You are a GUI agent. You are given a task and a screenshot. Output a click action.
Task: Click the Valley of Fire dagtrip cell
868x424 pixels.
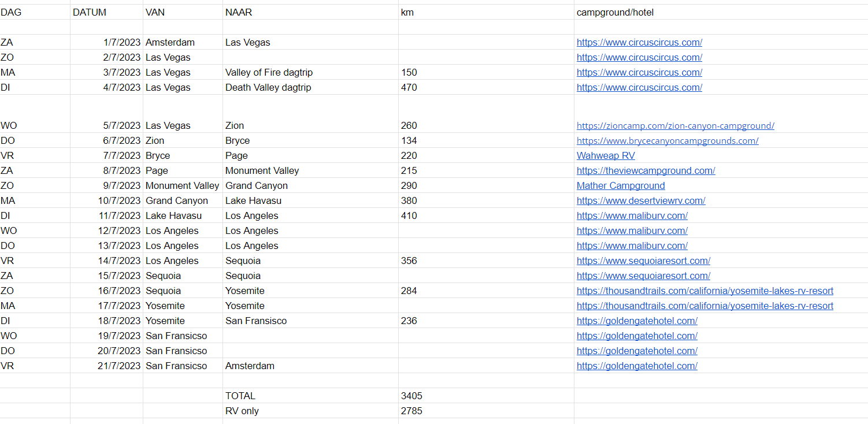[269, 73]
